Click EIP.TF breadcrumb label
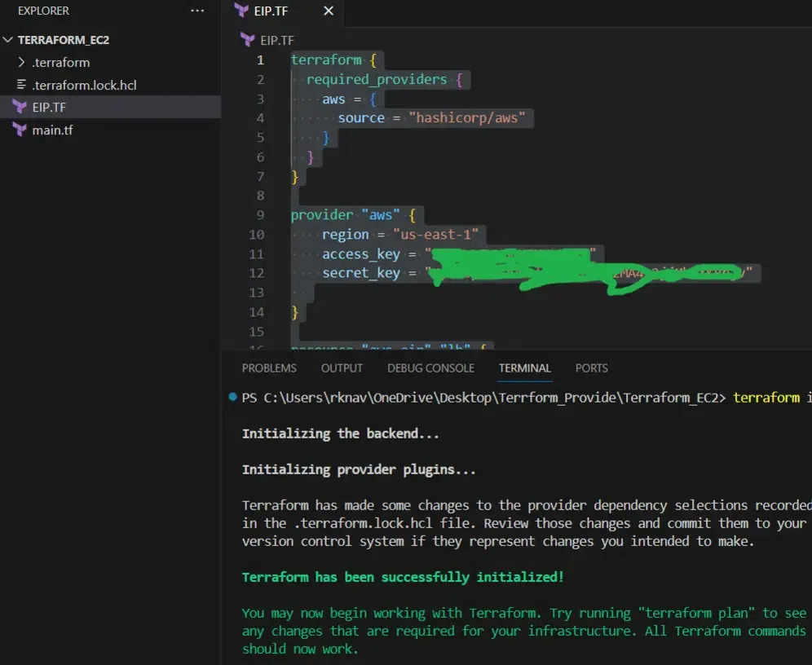Screen dimensions: 812x665 [x=277, y=41]
